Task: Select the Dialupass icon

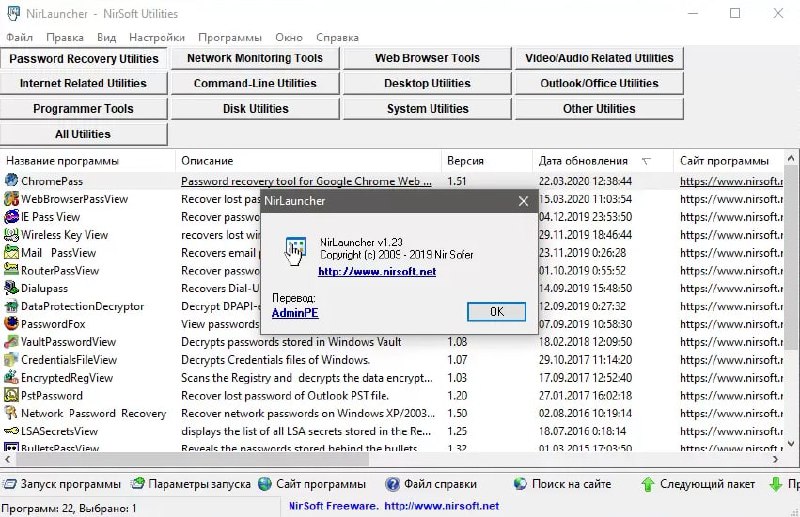Action: click(11, 288)
